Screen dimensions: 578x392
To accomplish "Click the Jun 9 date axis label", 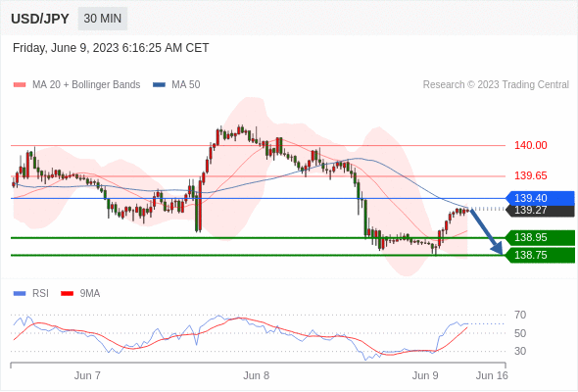I will (x=425, y=375).
